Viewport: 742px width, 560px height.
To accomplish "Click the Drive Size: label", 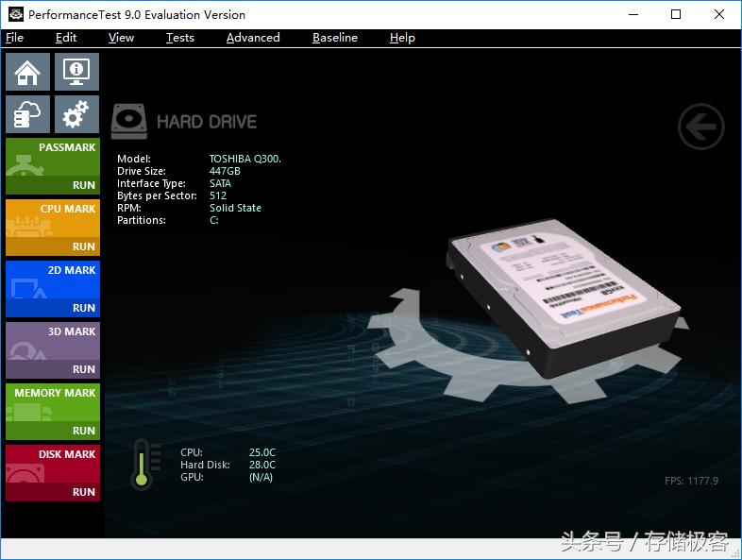I will [x=142, y=171].
